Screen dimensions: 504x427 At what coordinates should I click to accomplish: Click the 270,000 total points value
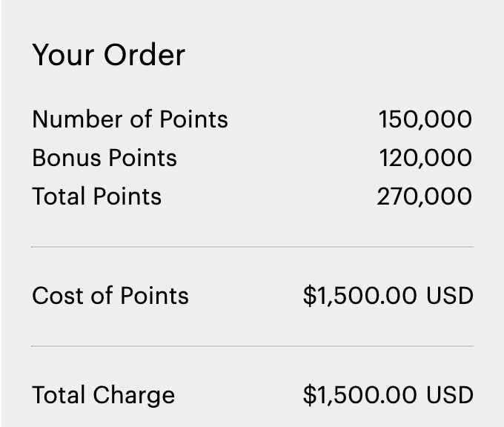[424, 196]
